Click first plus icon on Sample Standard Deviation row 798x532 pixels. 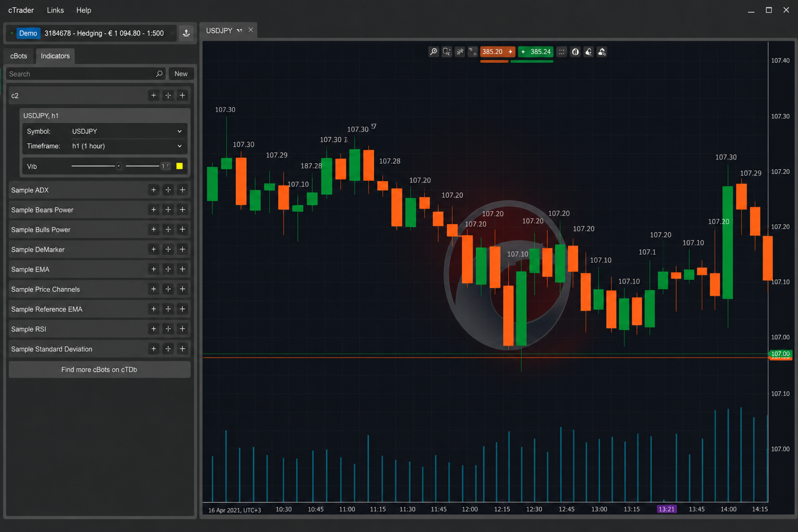click(153, 349)
